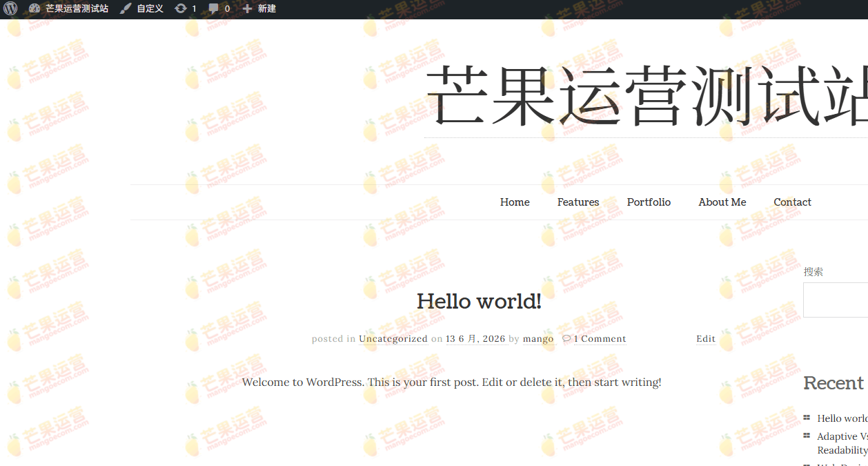Screen dimensions: 868x466
Task: Open the Contact page link
Action: [x=792, y=202]
